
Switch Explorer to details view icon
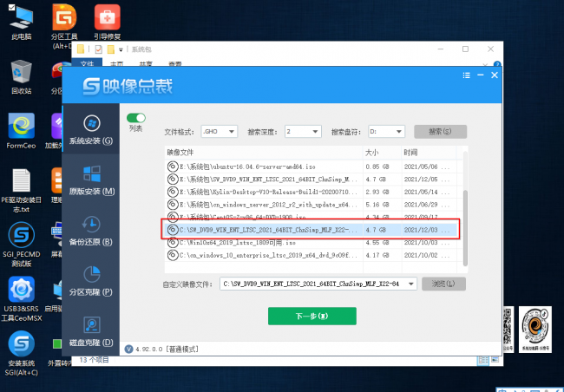point(482,360)
